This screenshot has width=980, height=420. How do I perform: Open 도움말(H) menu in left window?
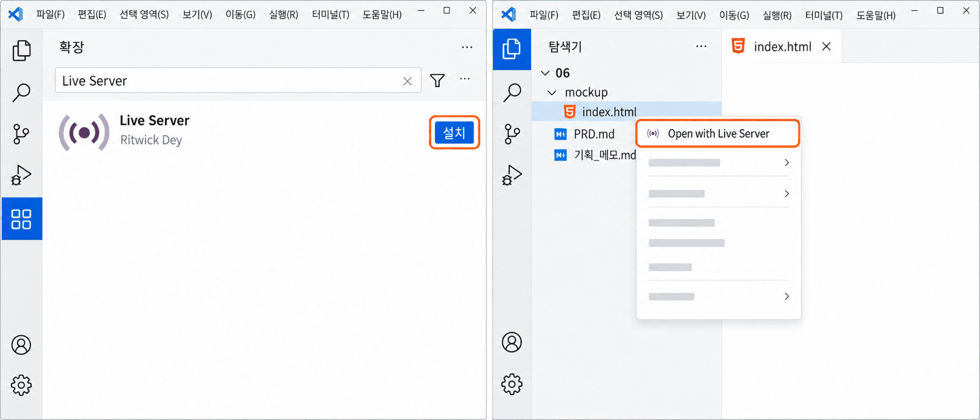point(382,14)
